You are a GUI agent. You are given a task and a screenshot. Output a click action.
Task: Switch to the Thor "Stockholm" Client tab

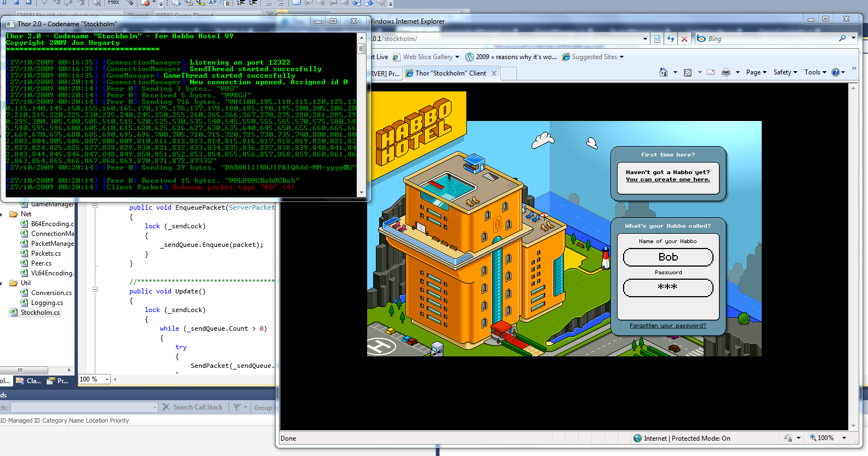pyautogui.click(x=450, y=73)
